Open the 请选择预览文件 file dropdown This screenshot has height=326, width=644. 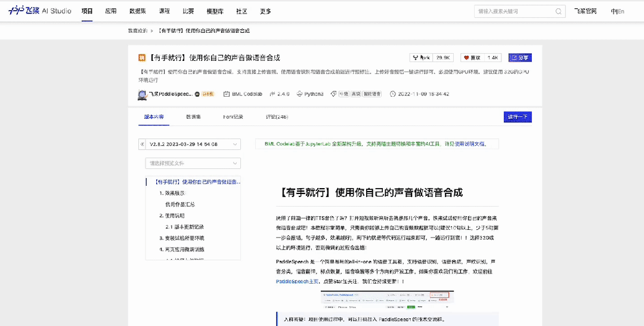tap(193, 163)
